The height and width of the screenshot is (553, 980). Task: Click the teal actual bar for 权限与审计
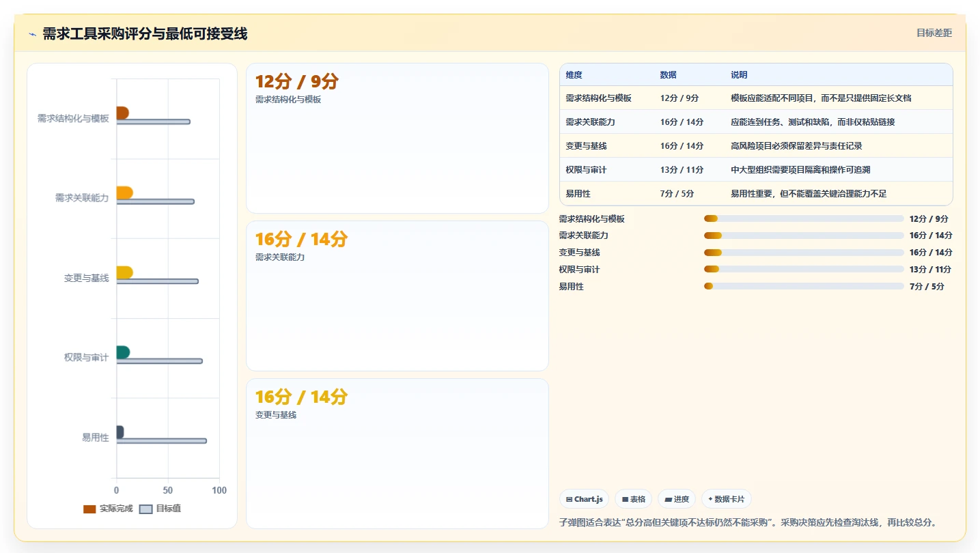(x=123, y=352)
